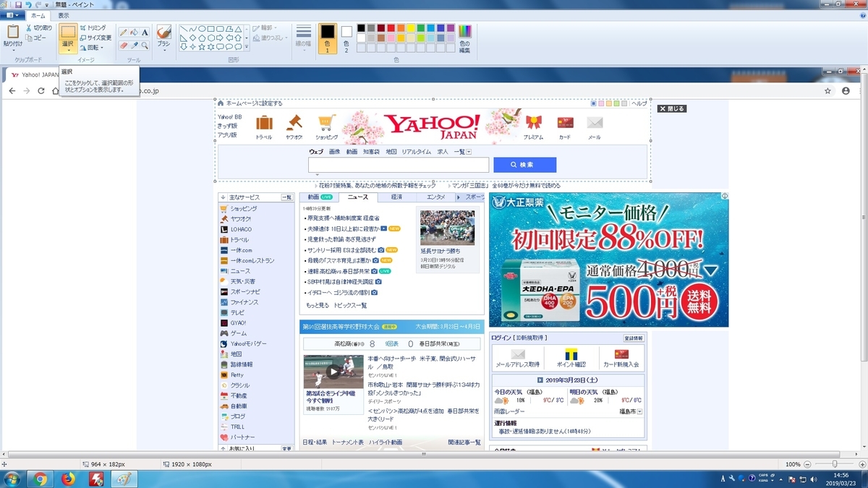Click the rectangular Select tool icon
This screenshot has height=488, width=868.
pyautogui.click(x=68, y=32)
